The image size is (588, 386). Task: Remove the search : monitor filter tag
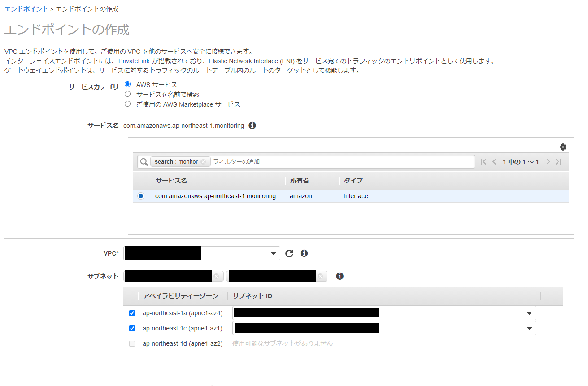coord(203,161)
